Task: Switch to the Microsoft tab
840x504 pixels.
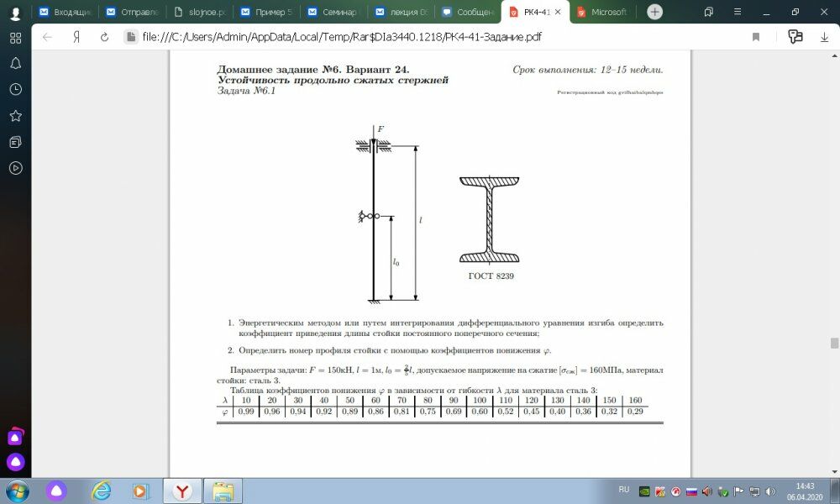Action: 602,12
